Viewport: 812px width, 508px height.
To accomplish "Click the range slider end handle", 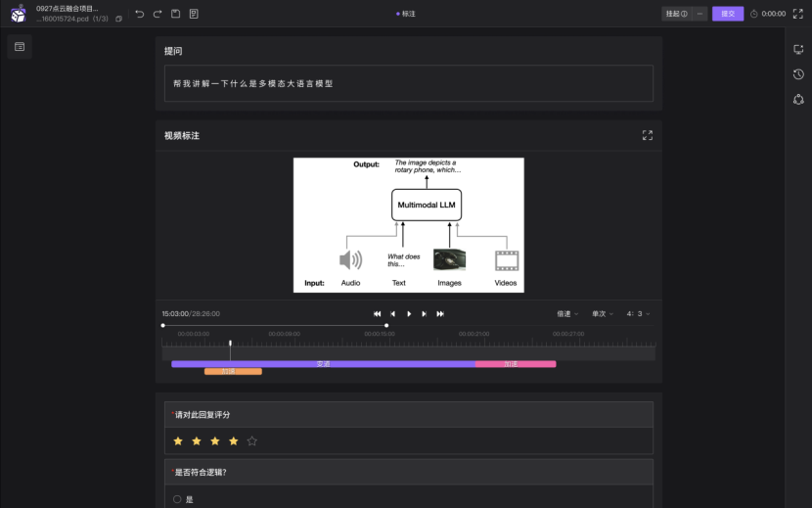I will [x=386, y=326].
